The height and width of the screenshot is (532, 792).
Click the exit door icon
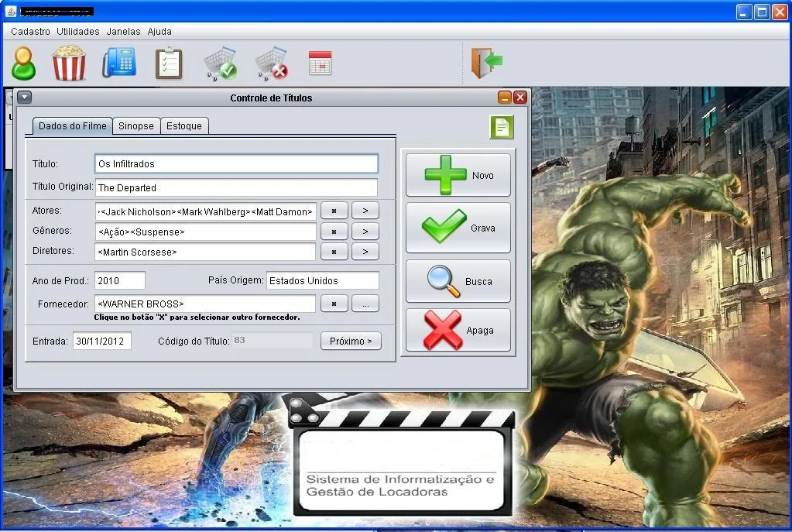pyautogui.click(x=486, y=63)
